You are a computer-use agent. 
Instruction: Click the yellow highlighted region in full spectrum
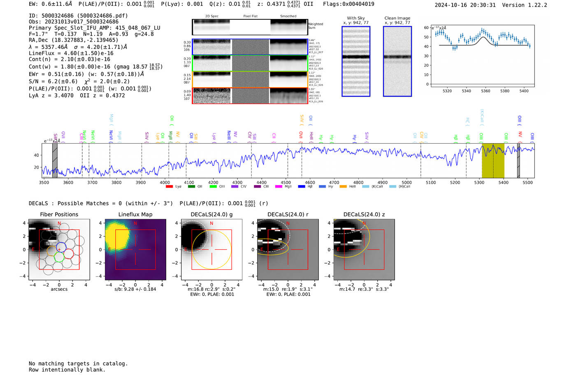point(493,160)
